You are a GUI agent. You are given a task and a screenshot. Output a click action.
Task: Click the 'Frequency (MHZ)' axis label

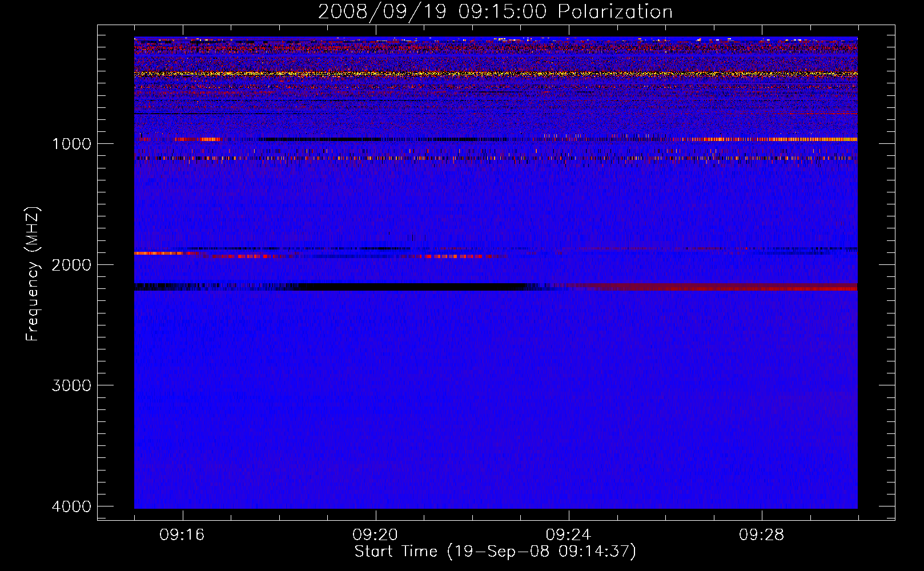32,274
